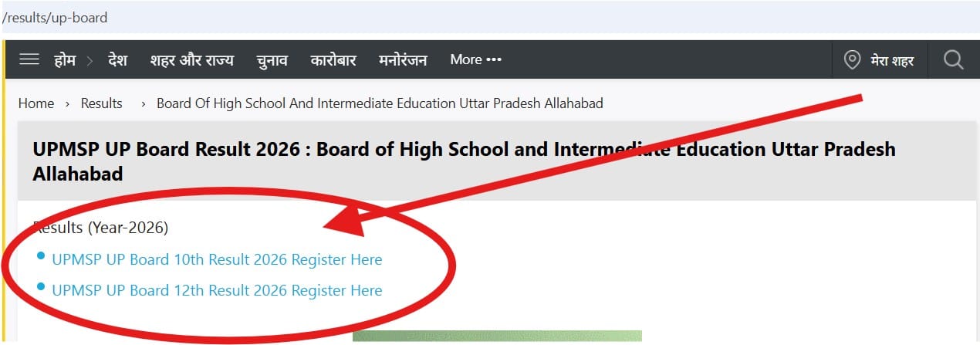Open UPMSP UP Board 10th Result link
The image size is (980, 345).
217,260
